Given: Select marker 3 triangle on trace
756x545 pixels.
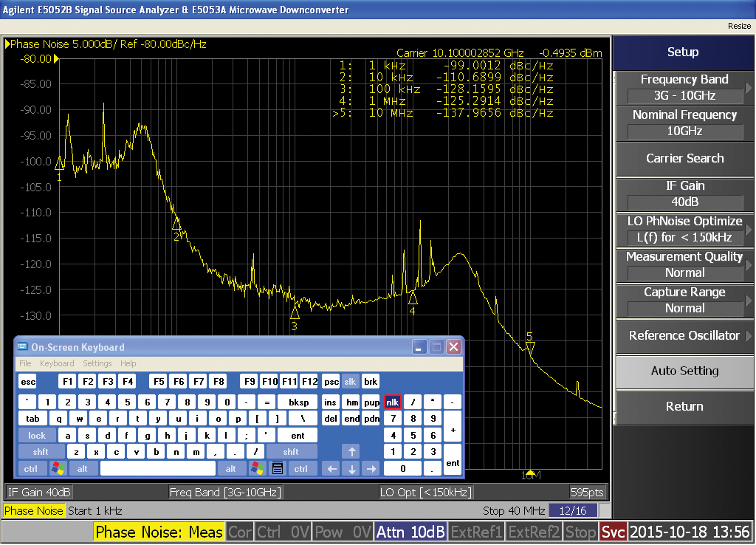Looking at the screenshot, I should (295, 312).
